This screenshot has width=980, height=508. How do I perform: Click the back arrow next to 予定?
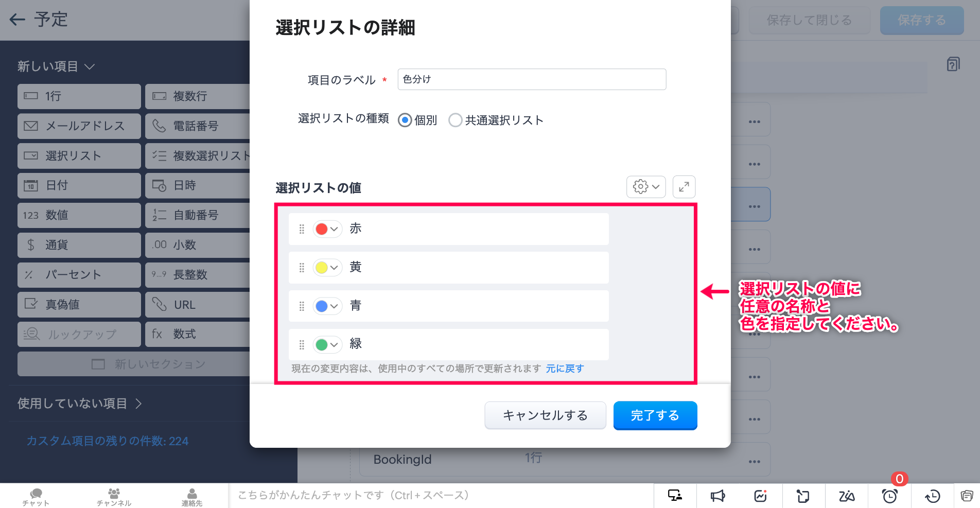pyautogui.click(x=17, y=20)
